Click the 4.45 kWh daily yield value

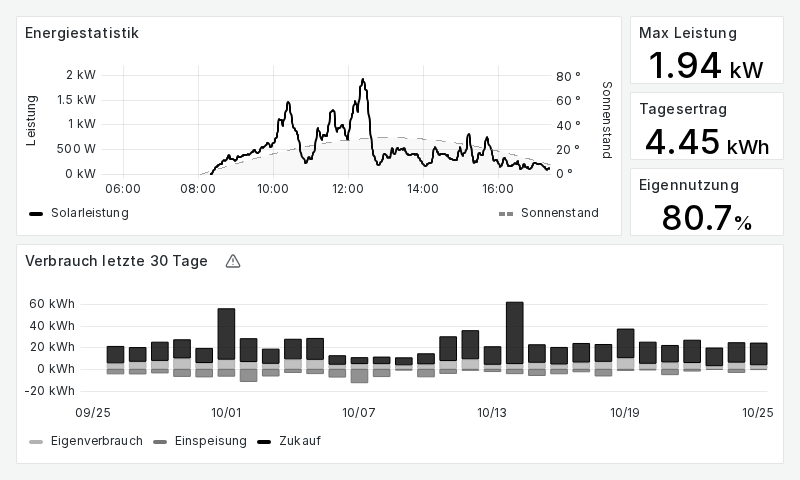[706, 142]
